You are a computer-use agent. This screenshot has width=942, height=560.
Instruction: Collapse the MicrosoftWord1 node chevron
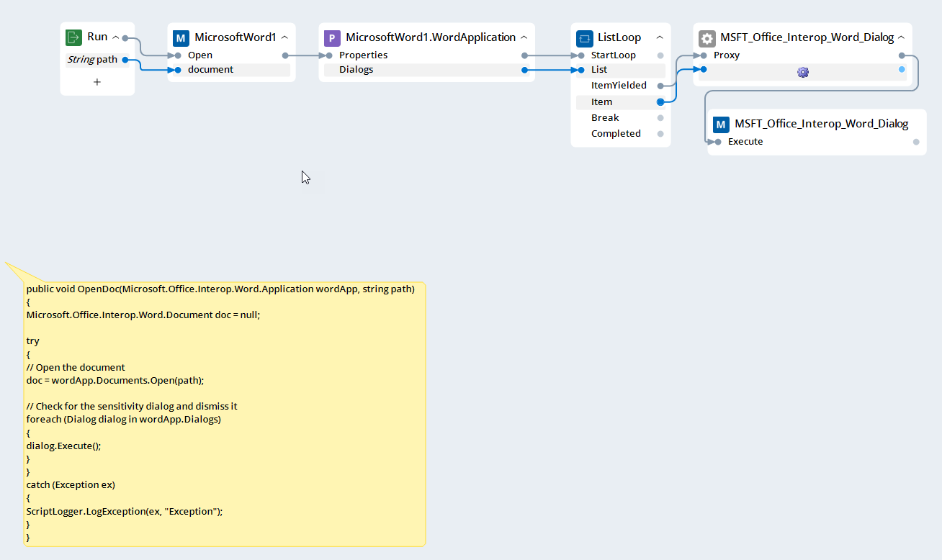coord(284,37)
